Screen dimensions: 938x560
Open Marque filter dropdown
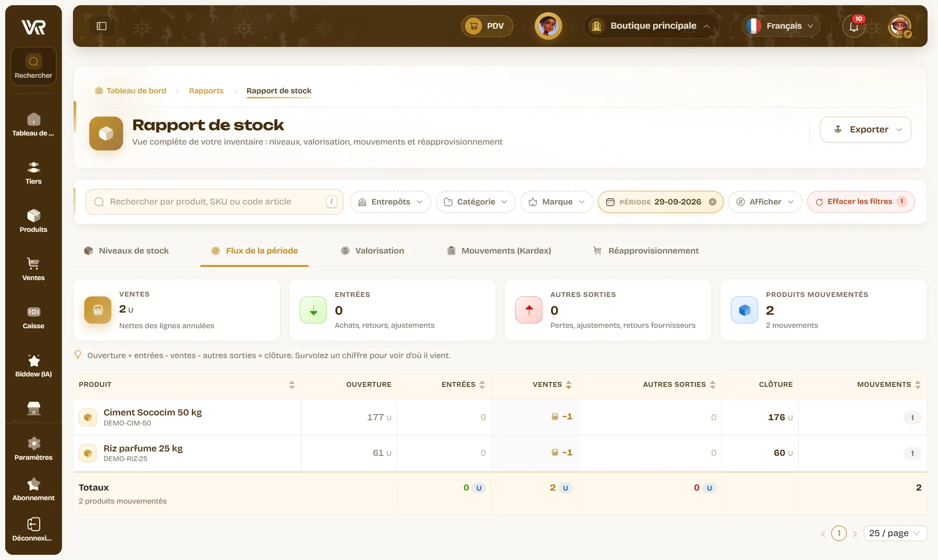557,202
